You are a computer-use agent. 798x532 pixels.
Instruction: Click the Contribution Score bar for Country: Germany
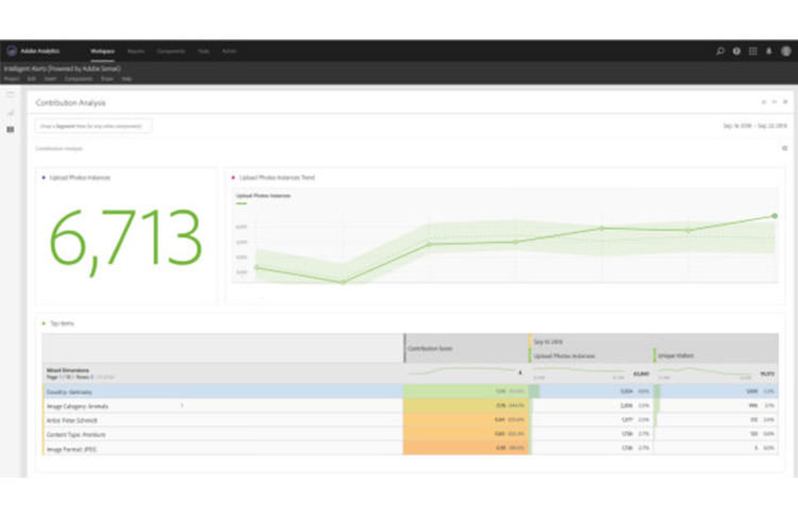click(x=465, y=392)
